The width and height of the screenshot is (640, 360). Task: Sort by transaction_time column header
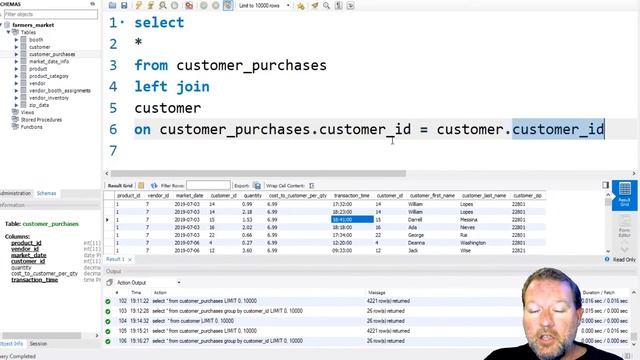351,196
